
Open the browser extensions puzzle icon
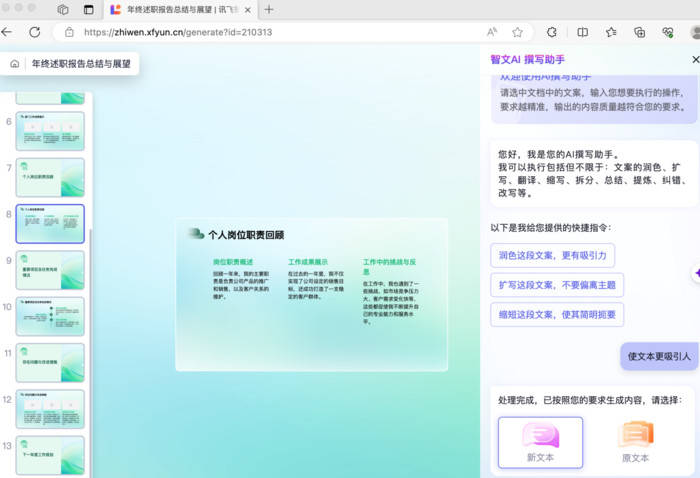pos(551,32)
